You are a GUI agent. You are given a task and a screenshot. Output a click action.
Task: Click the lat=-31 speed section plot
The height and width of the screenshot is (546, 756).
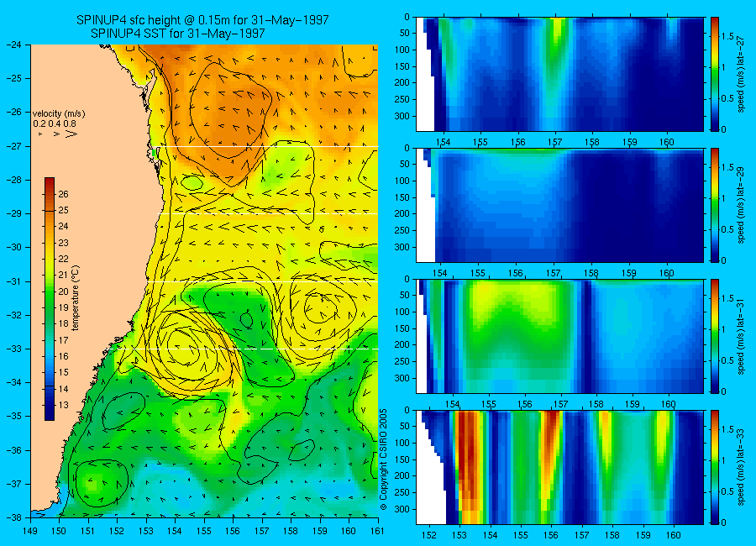point(559,336)
